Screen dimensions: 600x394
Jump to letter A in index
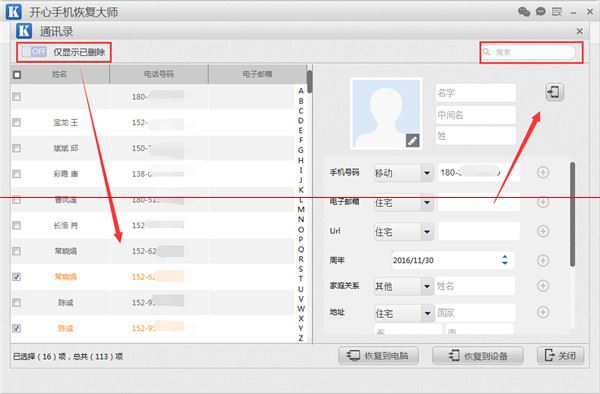pos(301,91)
